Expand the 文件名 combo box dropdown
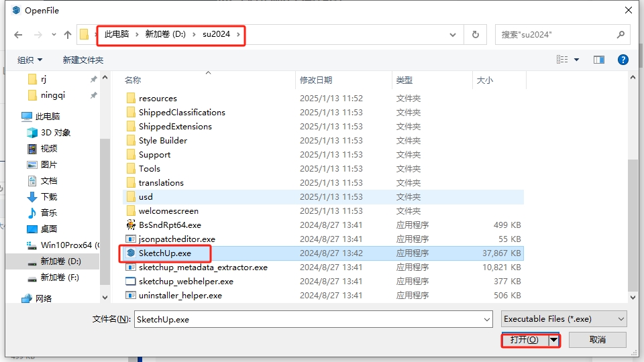 [487, 319]
